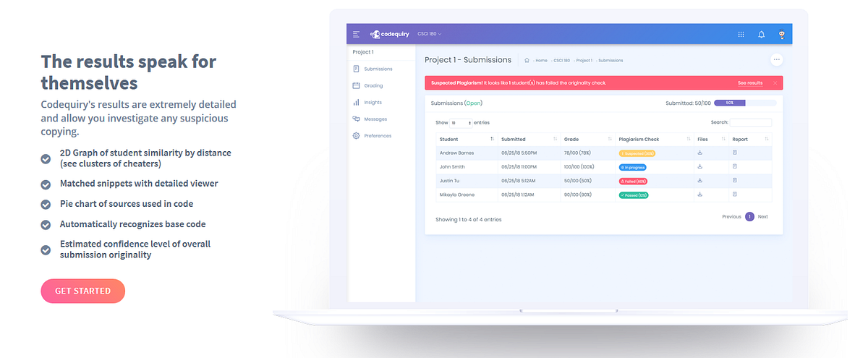The height and width of the screenshot is (358, 868).
Task: Sort table by Submitted column arrows
Action: coord(555,139)
